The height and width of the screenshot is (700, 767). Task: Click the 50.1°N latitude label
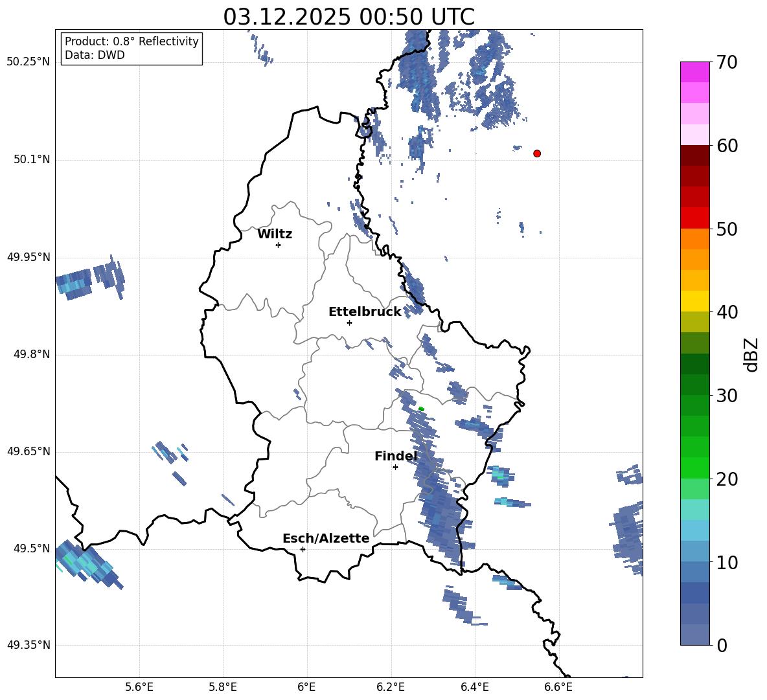(32, 160)
